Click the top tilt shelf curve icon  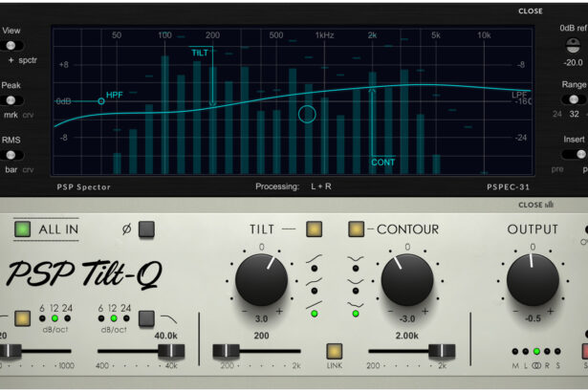(315, 258)
